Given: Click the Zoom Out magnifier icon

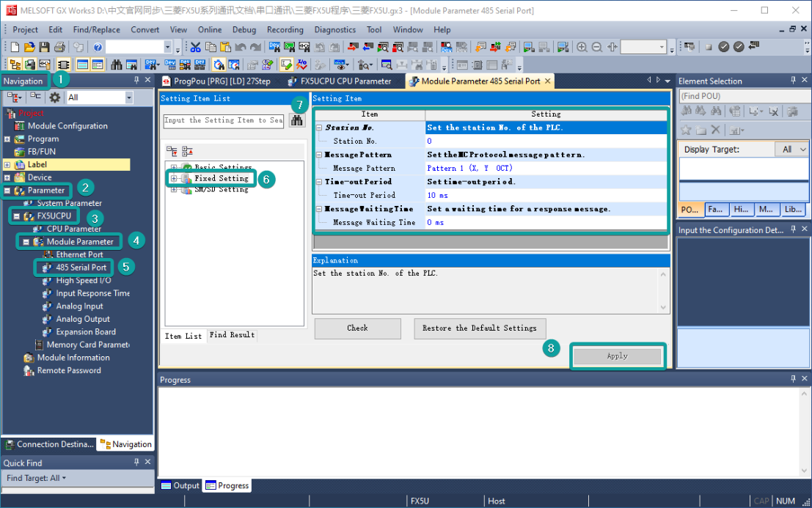Looking at the screenshot, I should tap(597, 47).
